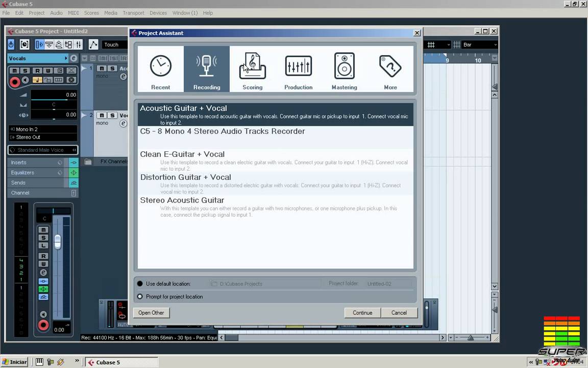Open Vocals channel settings 'e' in inspector
The image size is (588, 368).
(x=74, y=58)
